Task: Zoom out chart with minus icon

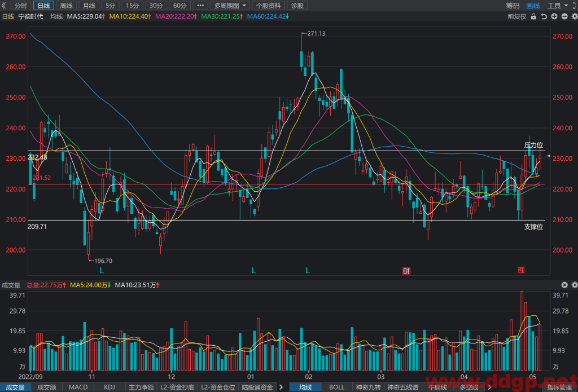Action: 564,16
